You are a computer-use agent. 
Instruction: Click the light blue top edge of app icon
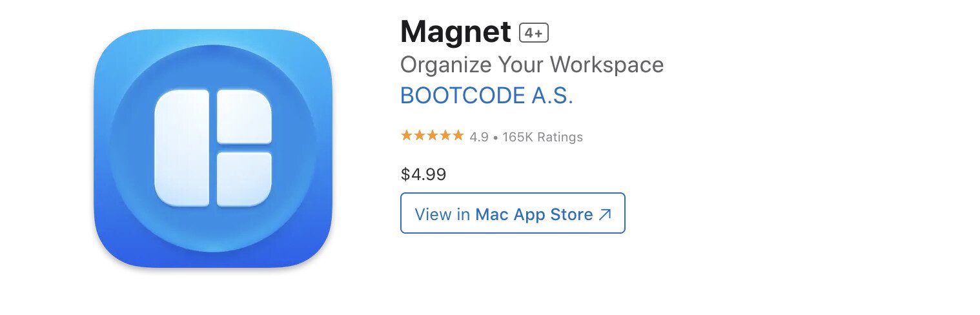213,36
